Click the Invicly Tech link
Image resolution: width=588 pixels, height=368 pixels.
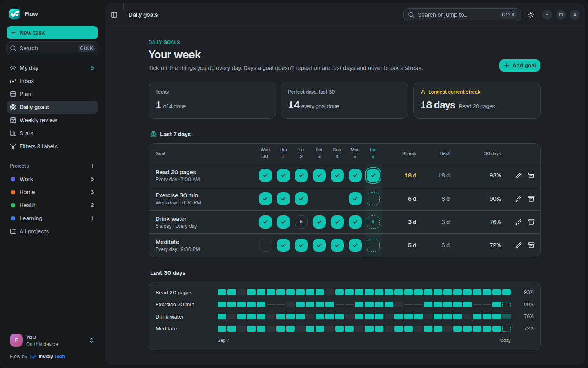point(48,357)
